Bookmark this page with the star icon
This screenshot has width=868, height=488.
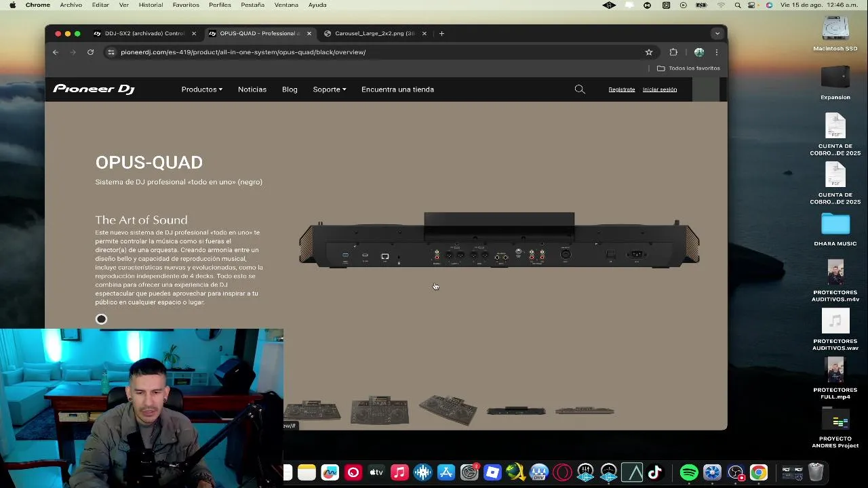(649, 52)
